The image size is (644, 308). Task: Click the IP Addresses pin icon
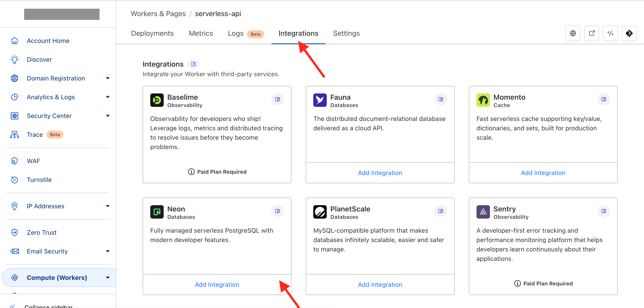click(x=15, y=206)
